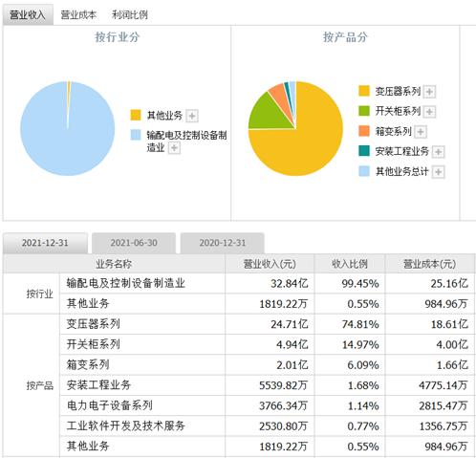This screenshot has height=458, width=476.
Task: Expand plus icon next to 开关柜系列
Action: pyautogui.click(x=429, y=112)
